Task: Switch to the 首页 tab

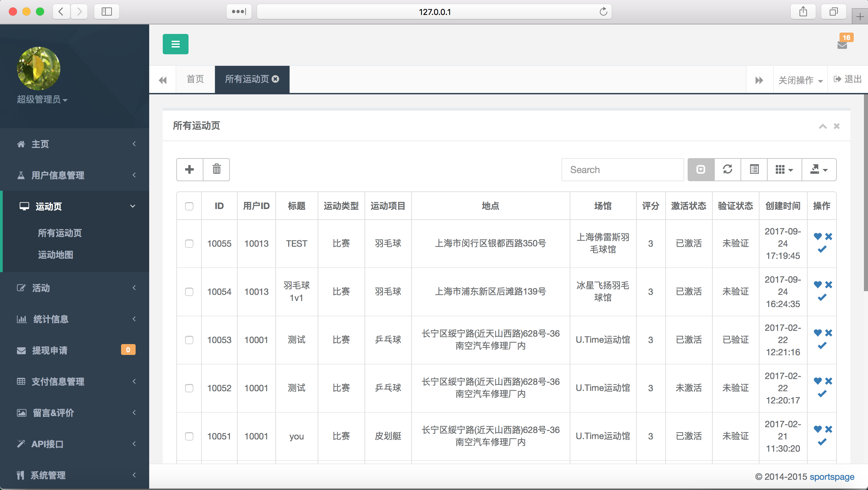Action: 195,79
